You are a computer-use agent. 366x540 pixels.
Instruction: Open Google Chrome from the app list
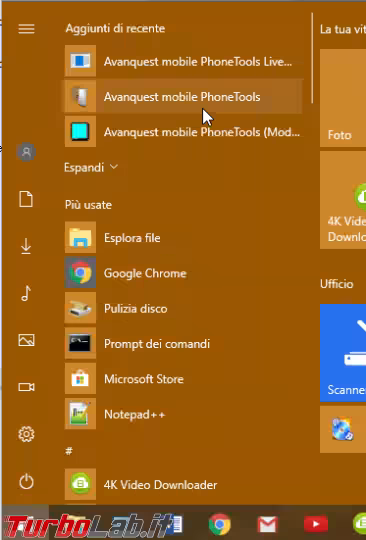click(x=182, y=273)
